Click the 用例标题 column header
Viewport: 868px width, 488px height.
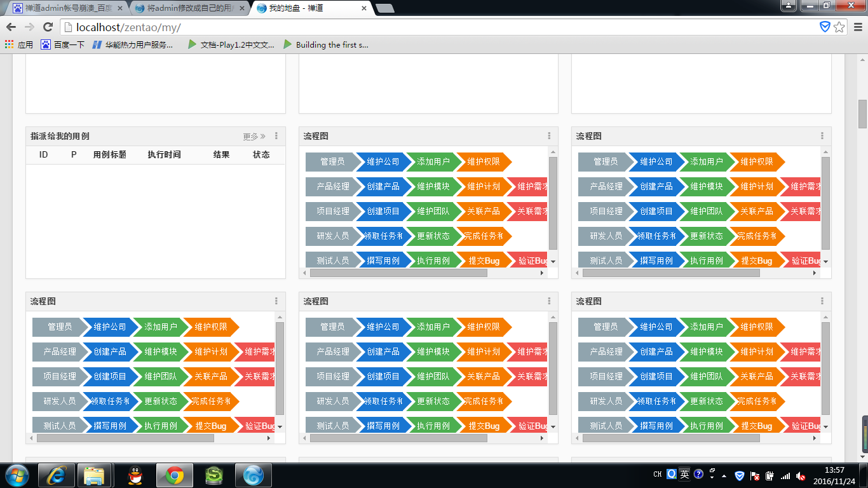click(109, 154)
